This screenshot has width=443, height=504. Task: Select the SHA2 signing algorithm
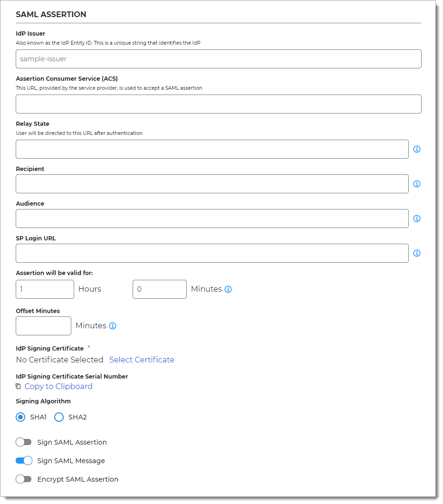[59, 417]
